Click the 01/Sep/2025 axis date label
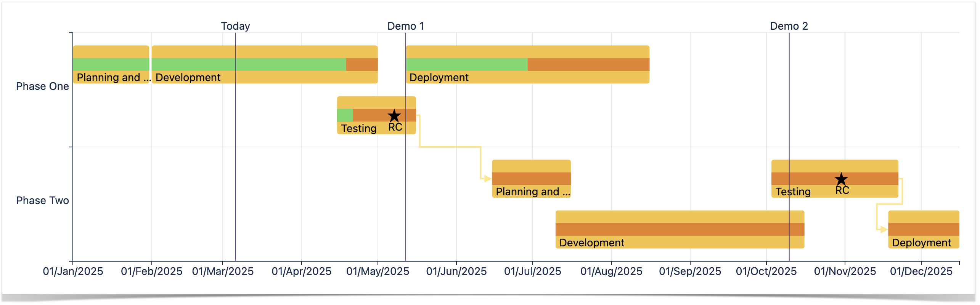 690,271
